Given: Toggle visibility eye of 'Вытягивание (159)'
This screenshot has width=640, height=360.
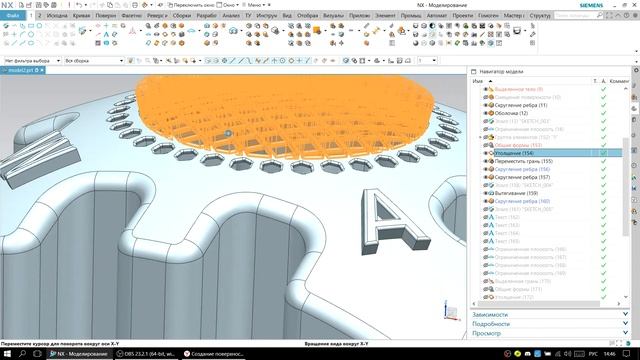Looking at the screenshot, I should click(486, 193).
